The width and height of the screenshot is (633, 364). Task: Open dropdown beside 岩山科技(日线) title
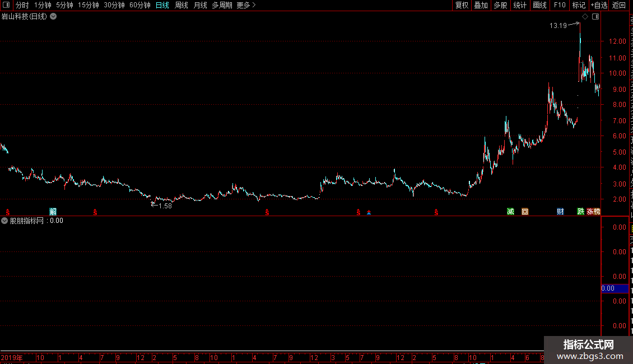click(53, 17)
